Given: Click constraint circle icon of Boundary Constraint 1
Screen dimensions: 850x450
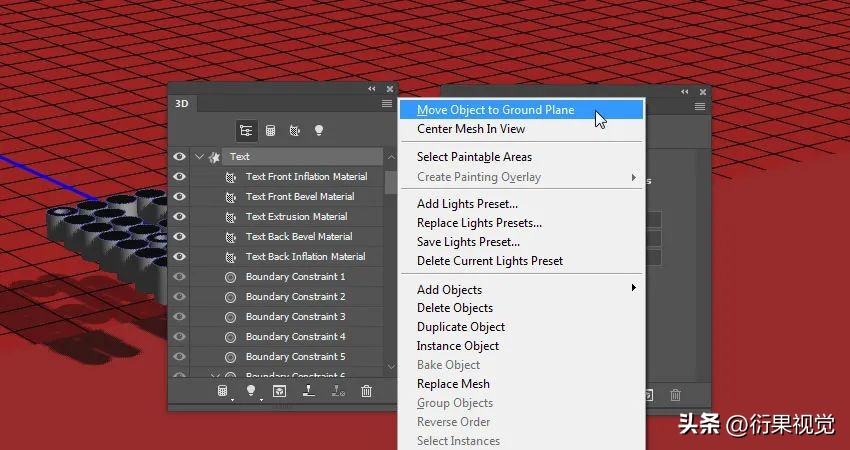Looking at the screenshot, I should [x=230, y=277].
